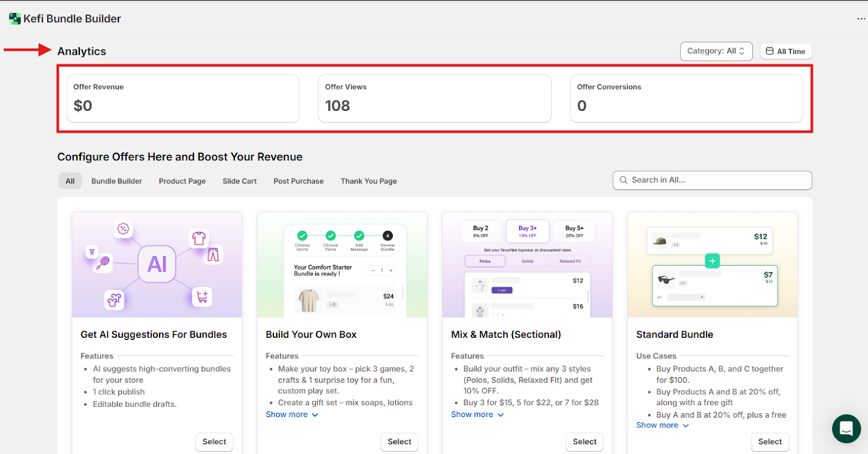Image resolution: width=868 pixels, height=454 pixels.
Task: Select the Standard Bundle offer
Action: click(x=769, y=442)
